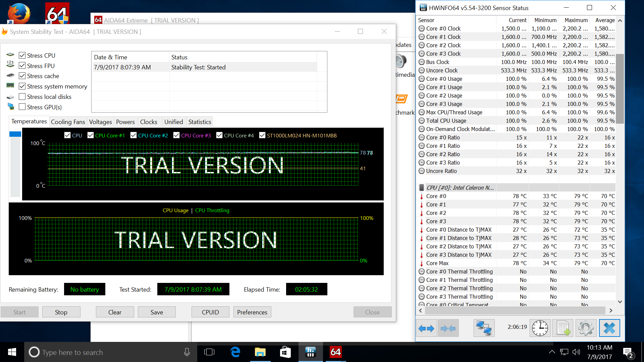Click the HWiNFO log file add icon
Viewport: 644px width, 362px height.
pos(563,328)
